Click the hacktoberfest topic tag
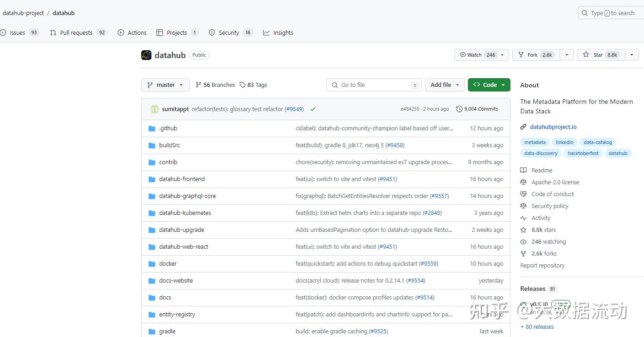644x337 pixels. click(583, 153)
